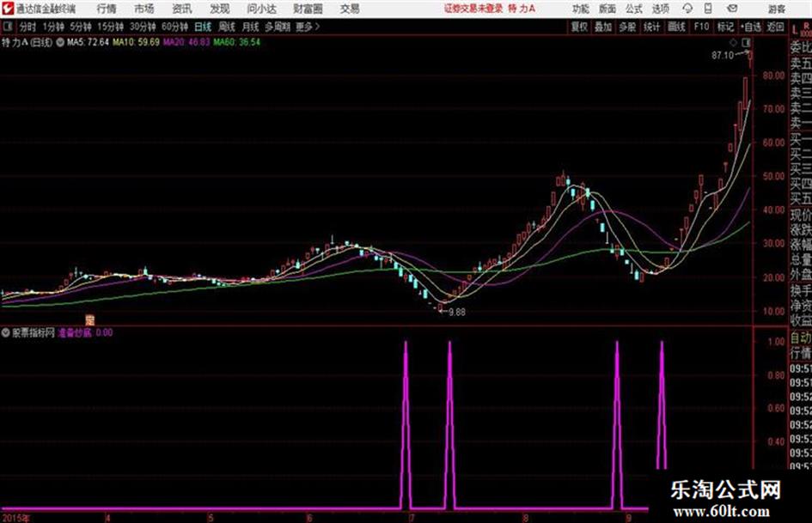This screenshot has height=523, width=812.
Task: Toggle chart side panel icon near 87.10
Action: pyautogui.click(x=746, y=42)
